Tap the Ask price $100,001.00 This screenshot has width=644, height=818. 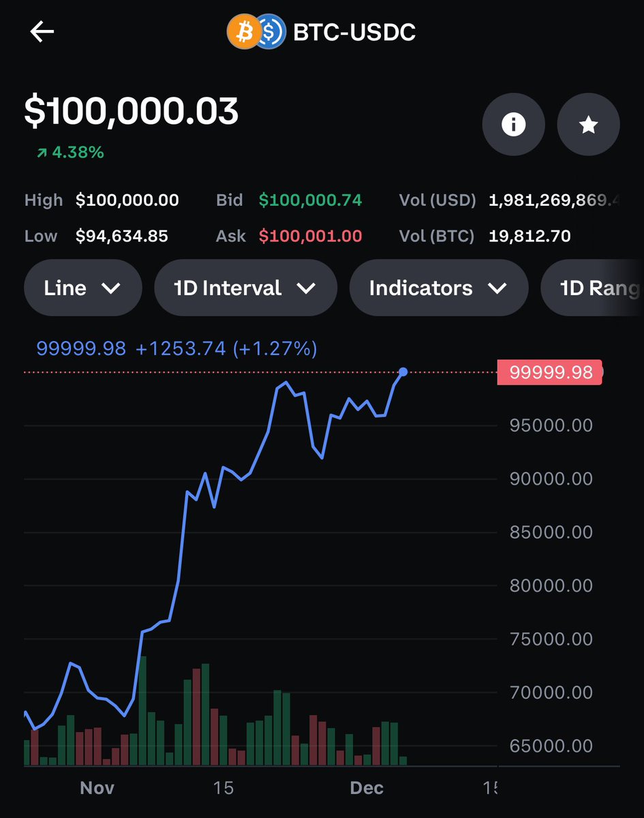310,237
